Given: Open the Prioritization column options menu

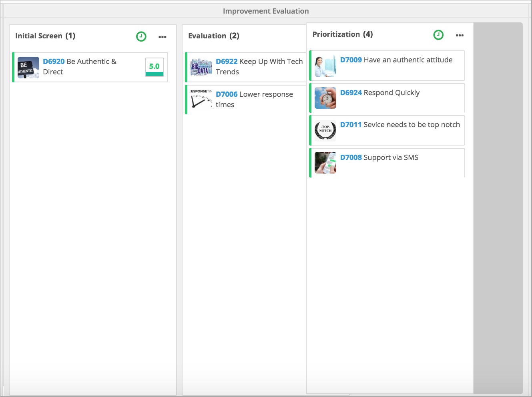Looking at the screenshot, I should point(460,35).
